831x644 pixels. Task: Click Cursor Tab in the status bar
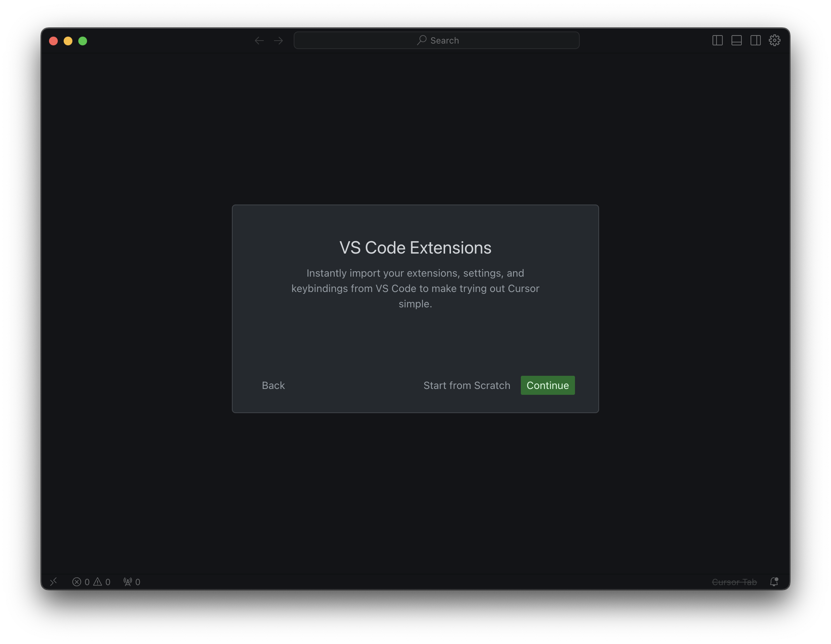point(734,582)
